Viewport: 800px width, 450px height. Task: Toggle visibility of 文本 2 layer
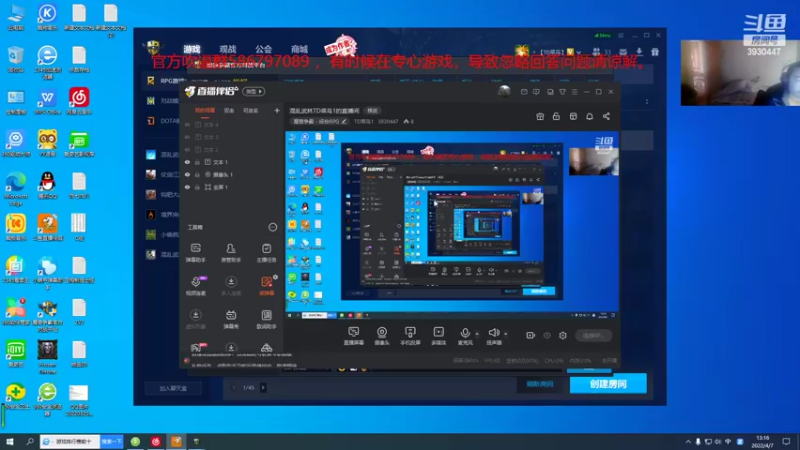click(x=187, y=149)
